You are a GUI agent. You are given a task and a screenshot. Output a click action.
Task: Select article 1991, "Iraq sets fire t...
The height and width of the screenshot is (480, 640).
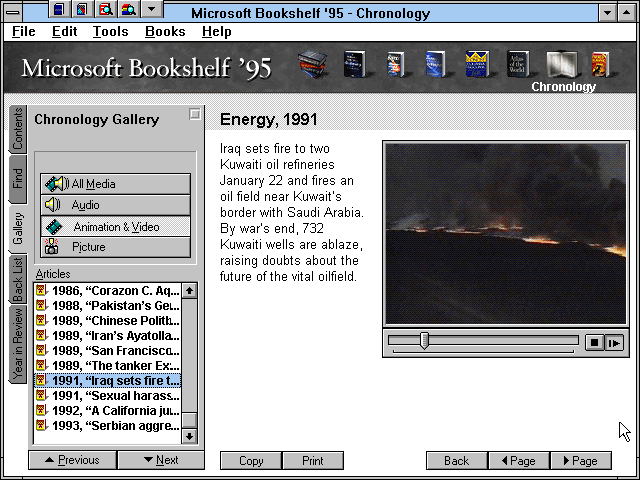click(108, 380)
